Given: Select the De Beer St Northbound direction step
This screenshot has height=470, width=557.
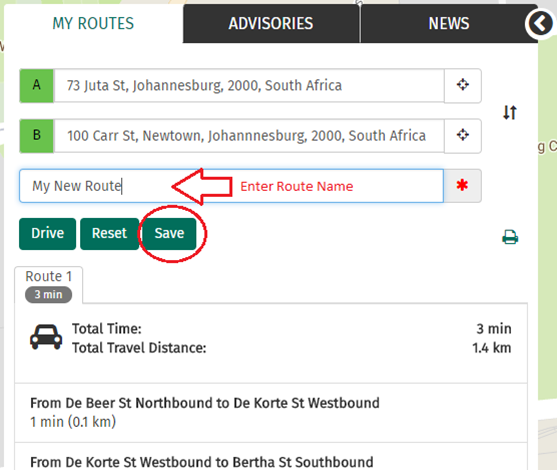Looking at the screenshot, I should 271,413.
